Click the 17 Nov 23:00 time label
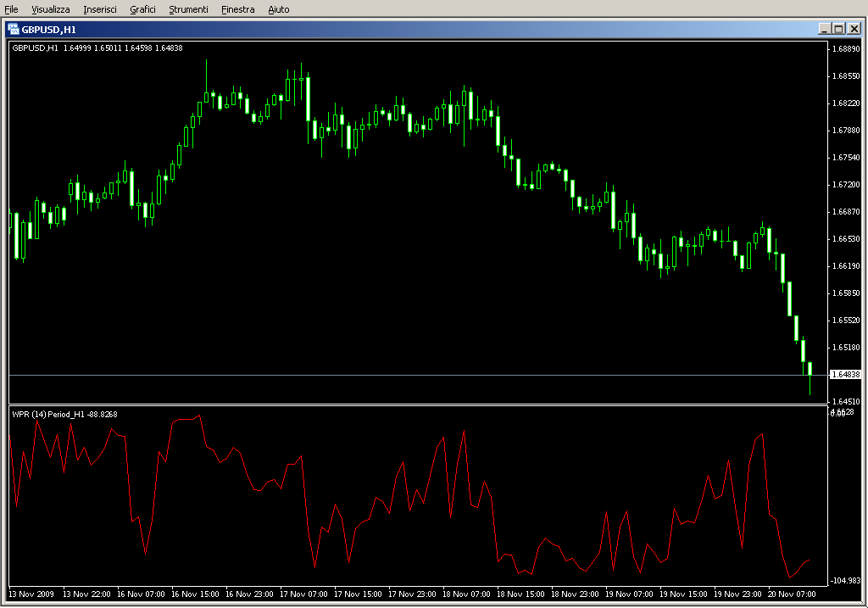Screen dimensions: 868x608 click(x=412, y=594)
